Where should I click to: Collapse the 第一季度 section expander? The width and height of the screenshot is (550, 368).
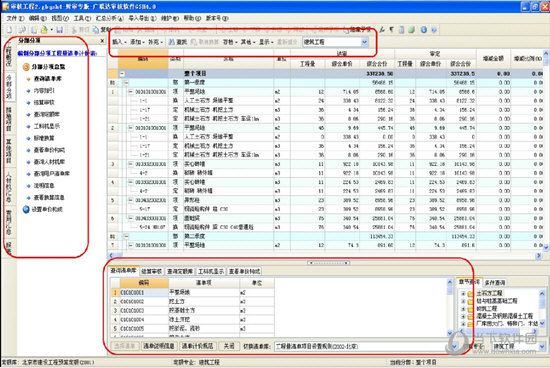(x=126, y=82)
